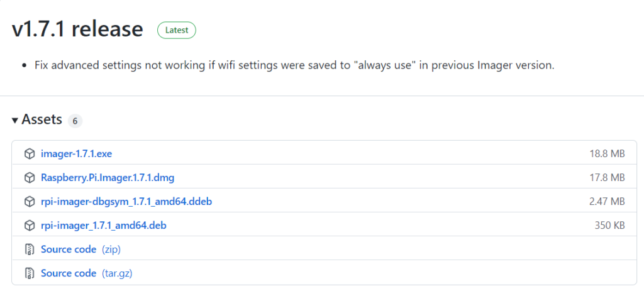Click the package icon beside rpi-imager-dbgsym ddeb file
This screenshot has height=296, width=644.
pyautogui.click(x=29, y=202)
